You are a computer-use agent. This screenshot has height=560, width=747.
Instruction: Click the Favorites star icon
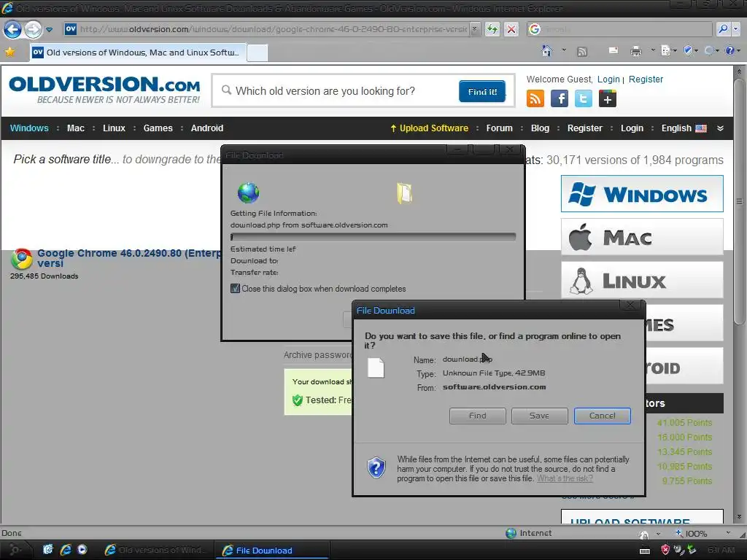tap(10, 52)
